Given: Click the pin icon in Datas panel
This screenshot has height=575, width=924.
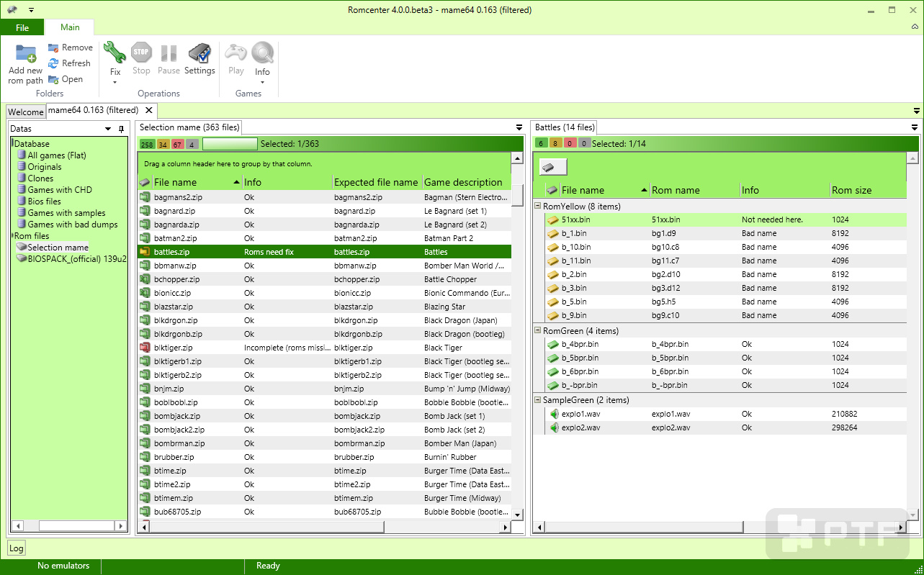Looking at the screenshot, I should pyautogui.click(x=121, y=129).
